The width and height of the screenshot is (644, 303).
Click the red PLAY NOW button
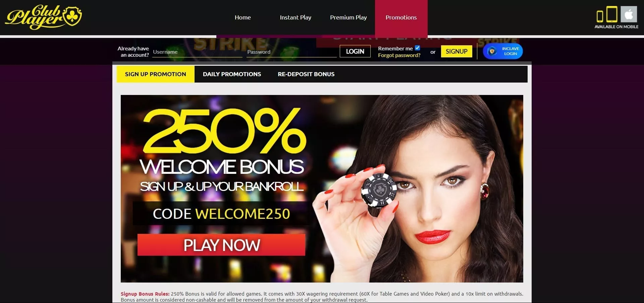click(x=221, y=245)
